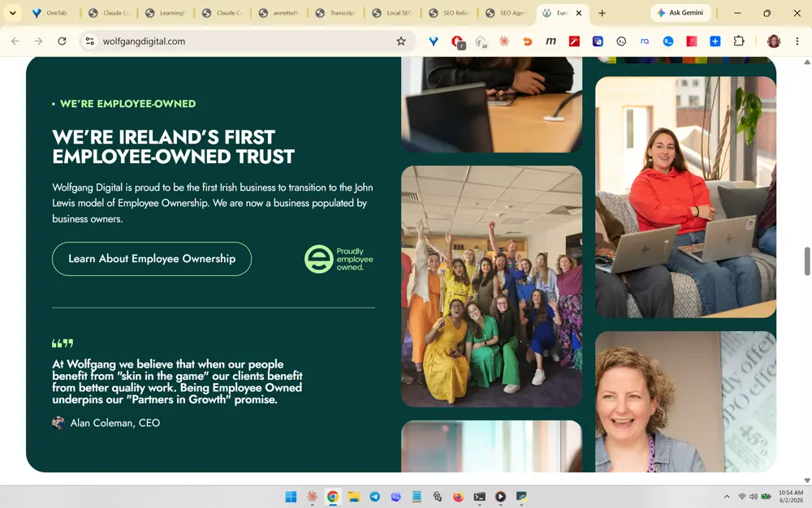Click the blue plus extension icon
The image size is (812, 508).
point(715,41)
